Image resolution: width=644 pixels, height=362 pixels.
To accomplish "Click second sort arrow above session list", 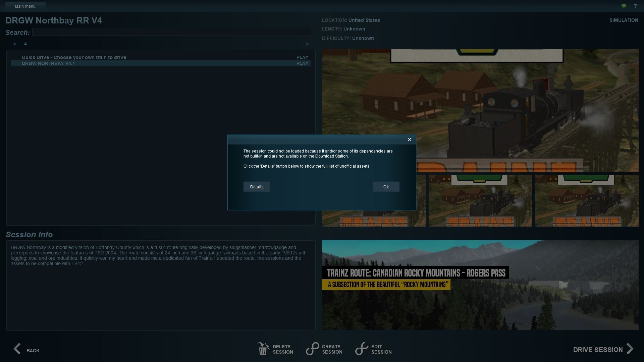I will (25, 44).
